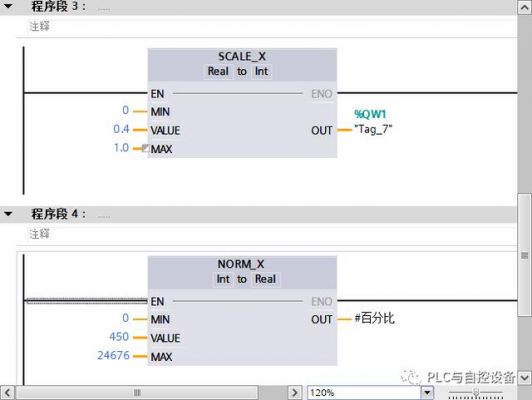Select the SCALE_X instruction title

242,56
